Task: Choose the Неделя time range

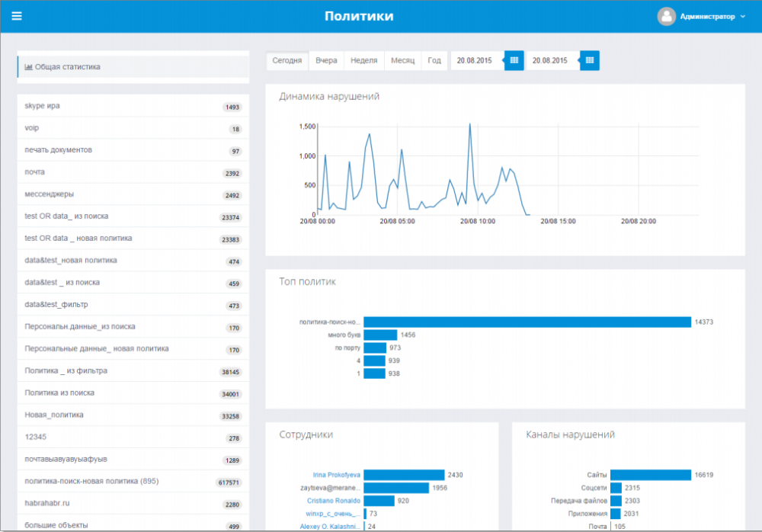Action: pyautogui.click(x=364, y=60)
